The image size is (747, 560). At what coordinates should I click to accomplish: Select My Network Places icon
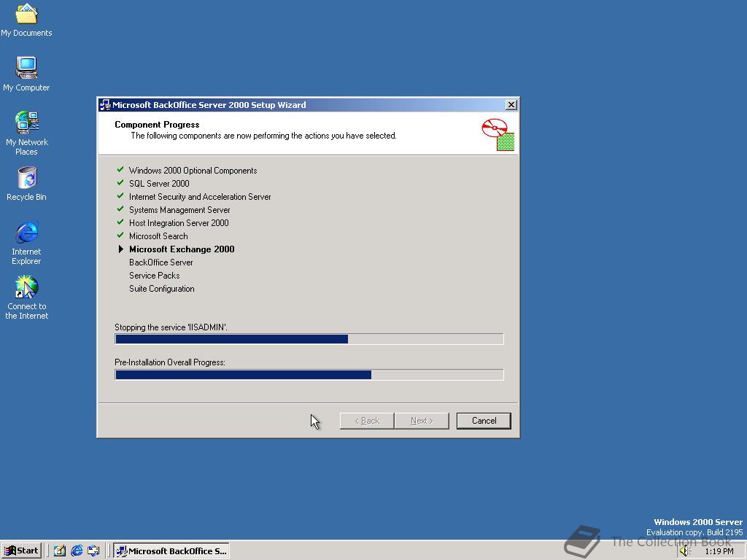click(x=27, y=133)
